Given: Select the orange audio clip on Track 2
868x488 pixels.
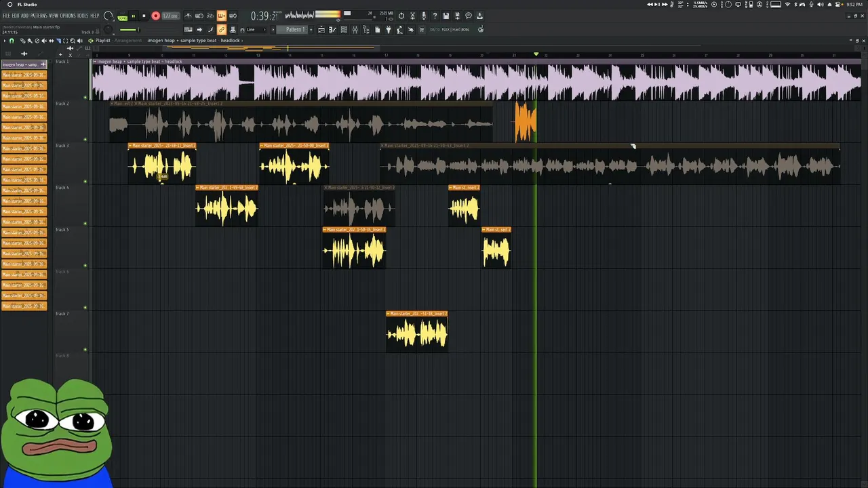Looking at the screenshot, I should (526, 122).
